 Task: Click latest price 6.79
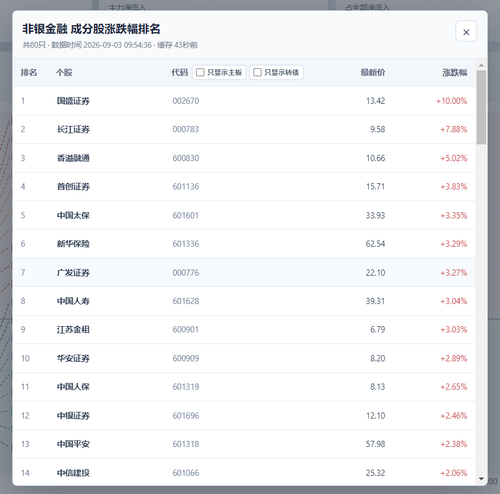pyautogui.click(x=378, y=330)
